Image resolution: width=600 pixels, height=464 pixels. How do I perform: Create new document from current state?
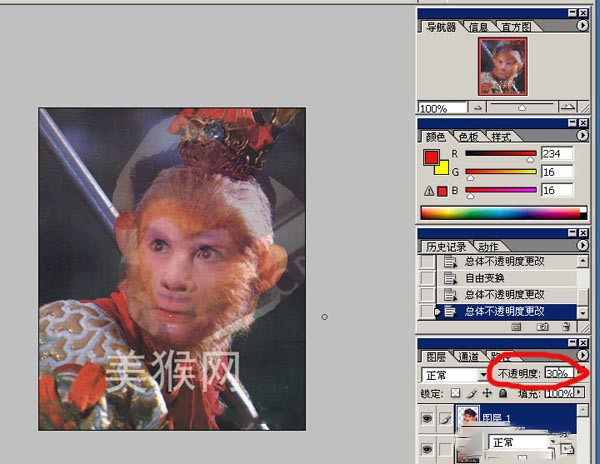(518, 326)
